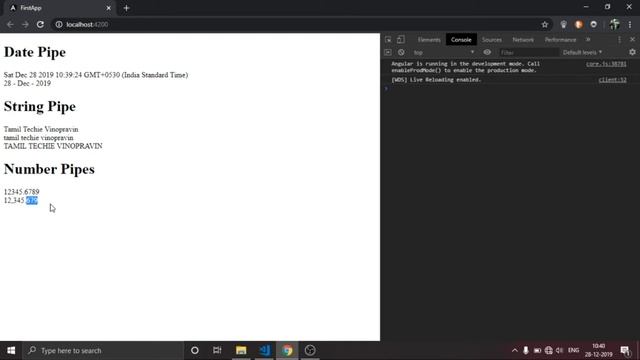Switch to the Elements tab in DevTools
The image size is (640, 360).
click(x=429, y=40)
